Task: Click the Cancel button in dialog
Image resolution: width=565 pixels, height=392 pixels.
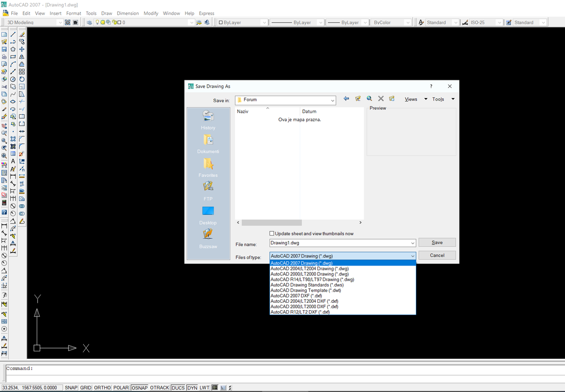Action: pos(437,255)
